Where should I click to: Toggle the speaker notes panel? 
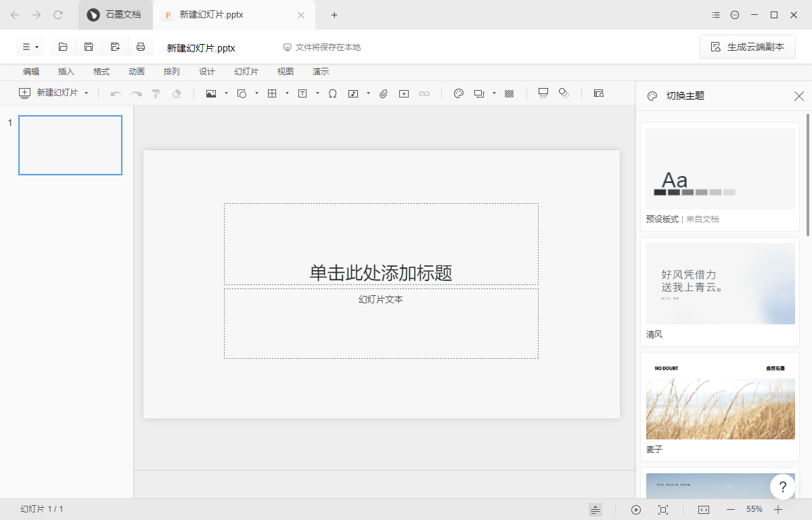pyautogui.click(x=595, y=509)
